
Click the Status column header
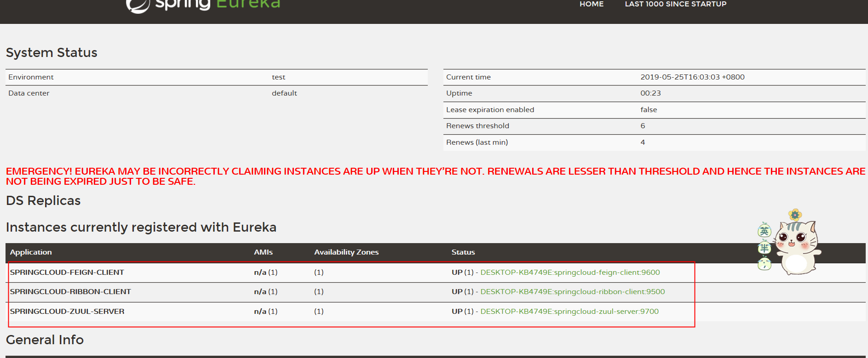coord(463,252)
